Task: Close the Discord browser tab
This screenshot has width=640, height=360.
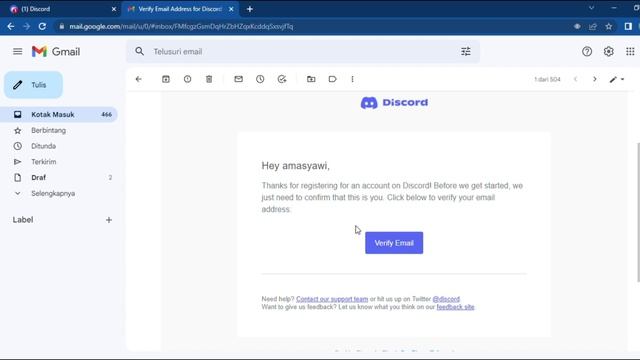Action: coord(114,9)
